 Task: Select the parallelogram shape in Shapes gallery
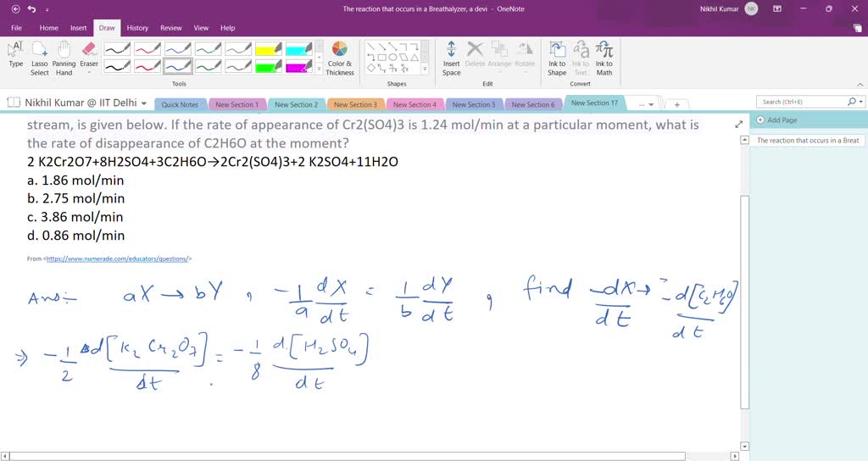pyautogui.click(x=403, y=58)
